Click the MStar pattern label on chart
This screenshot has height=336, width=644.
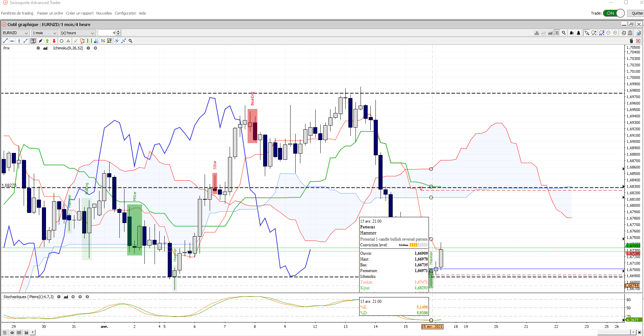135,196
